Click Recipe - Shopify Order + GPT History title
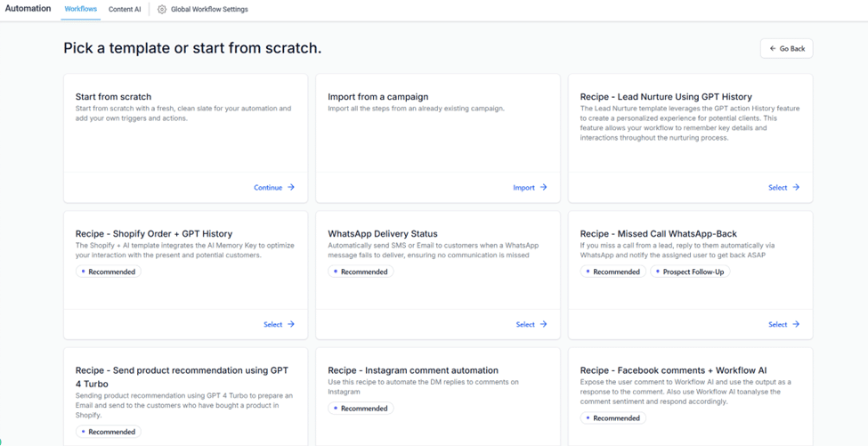Viewport: 868px width, 446px height. pos(154,233)
